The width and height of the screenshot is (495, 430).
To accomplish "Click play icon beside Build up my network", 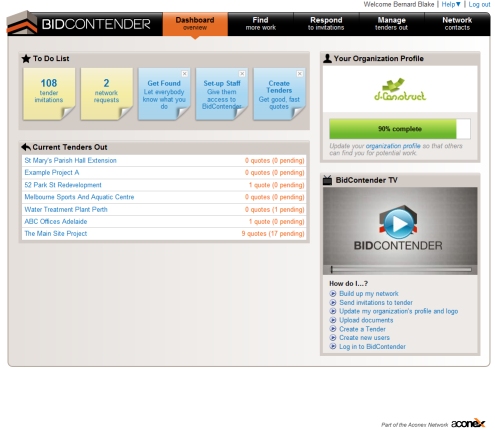I will [333, 294].
